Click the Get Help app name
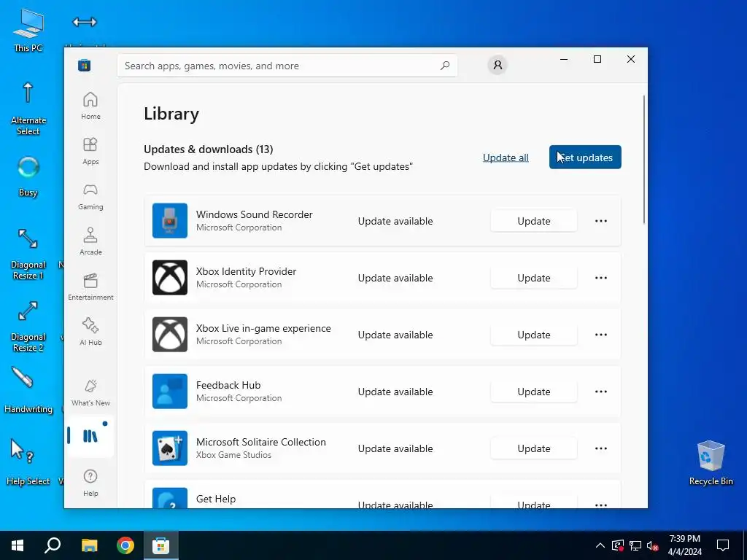Screen dimensions: 747x560 click(216, 499)
